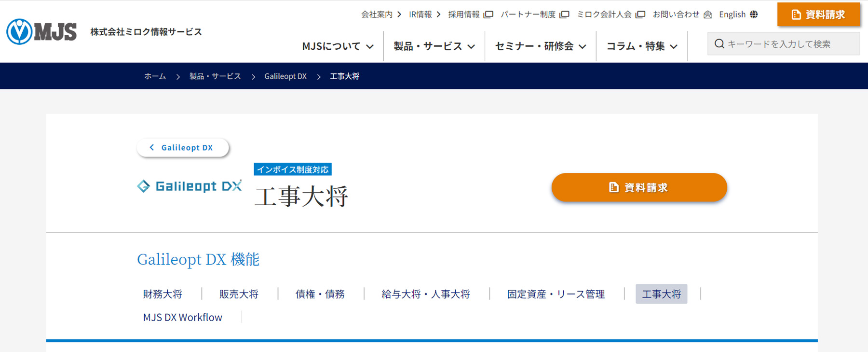Click the large orange 資料請求 button
This screenshot has height=352, width=868.
639,187
